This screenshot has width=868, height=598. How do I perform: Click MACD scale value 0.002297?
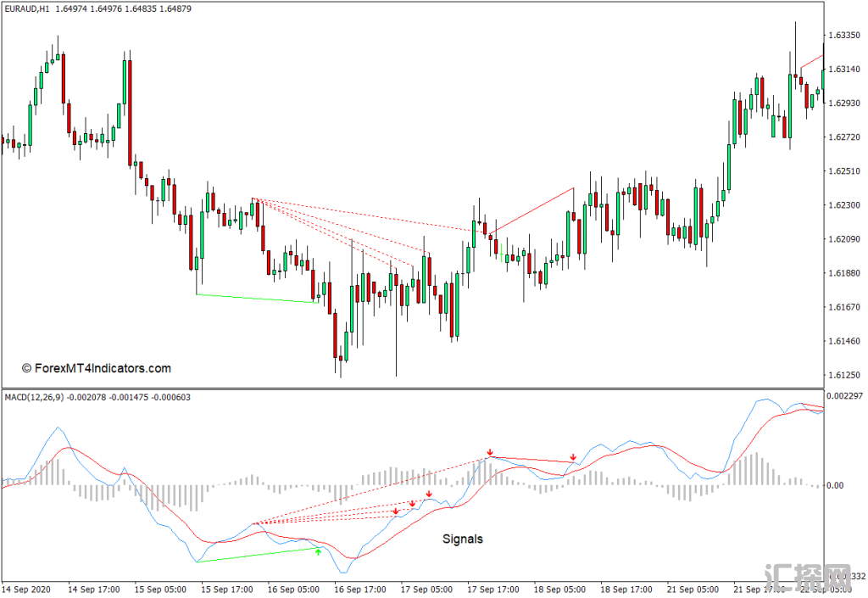(845, 396)
